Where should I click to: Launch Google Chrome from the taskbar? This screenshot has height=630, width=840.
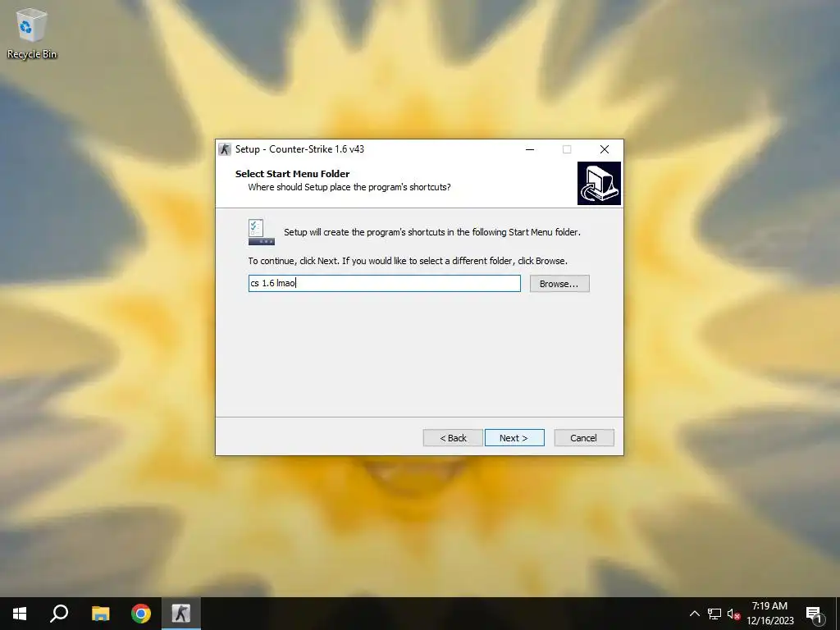(141, 614)
